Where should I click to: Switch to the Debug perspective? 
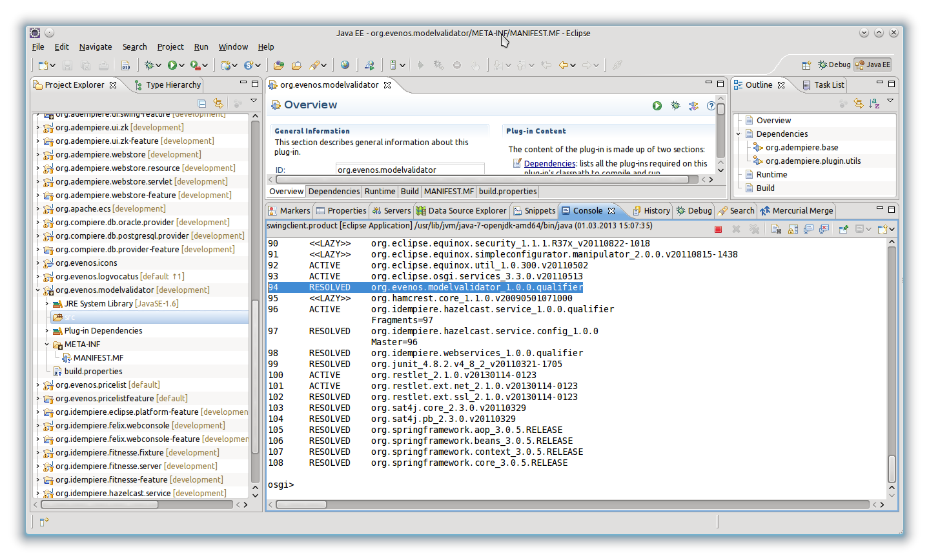coord(834,65)
